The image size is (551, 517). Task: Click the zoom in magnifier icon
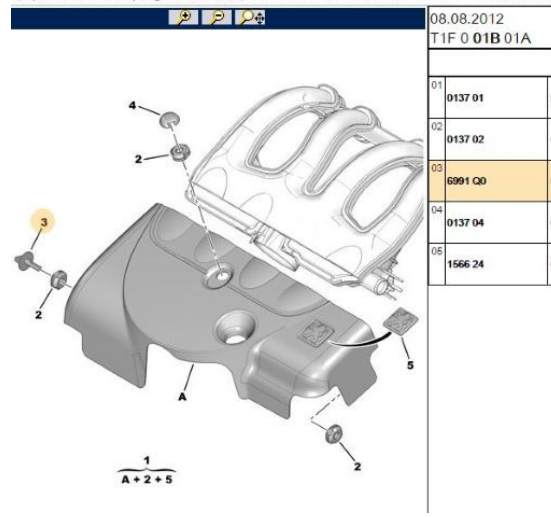pos(183,17)
